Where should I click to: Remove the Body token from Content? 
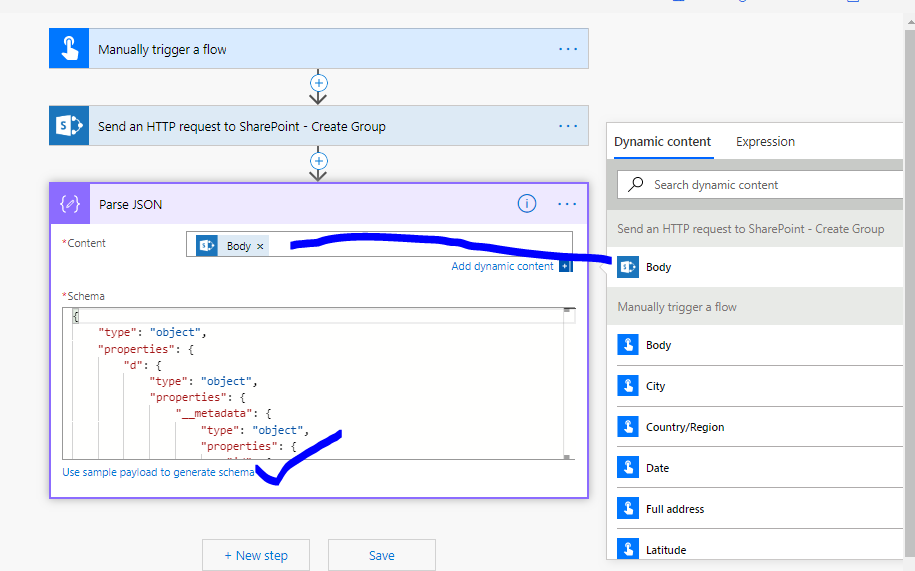260,246
